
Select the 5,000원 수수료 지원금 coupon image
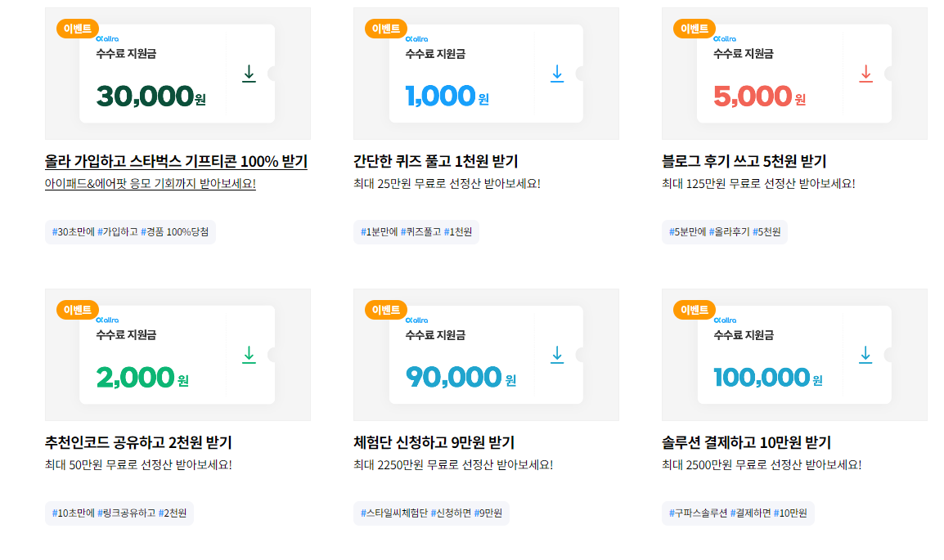pyautogui.click(x=794, y=74)
